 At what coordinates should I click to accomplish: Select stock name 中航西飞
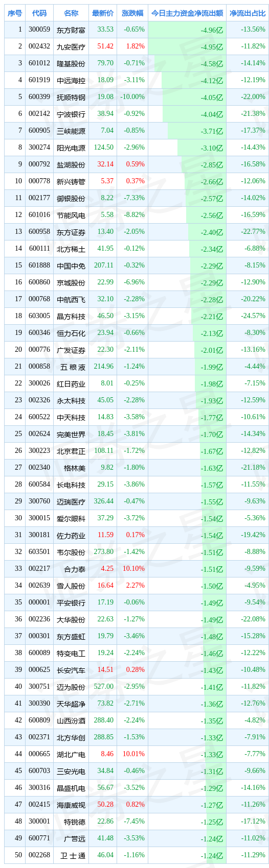click(71, 300)
